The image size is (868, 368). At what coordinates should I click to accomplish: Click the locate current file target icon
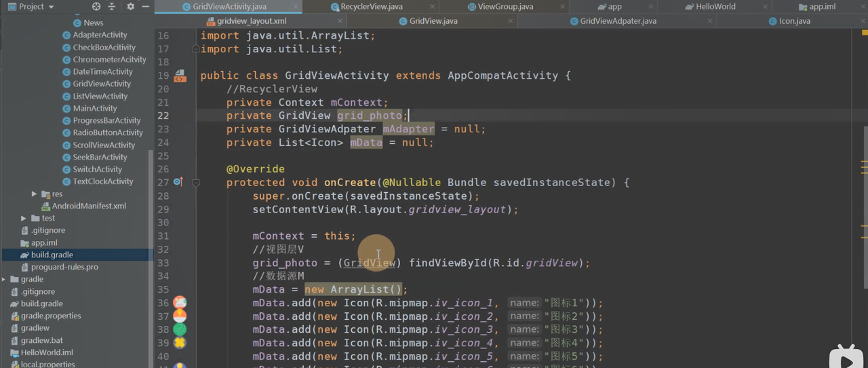pyautogui.click(x=96, y=7)
